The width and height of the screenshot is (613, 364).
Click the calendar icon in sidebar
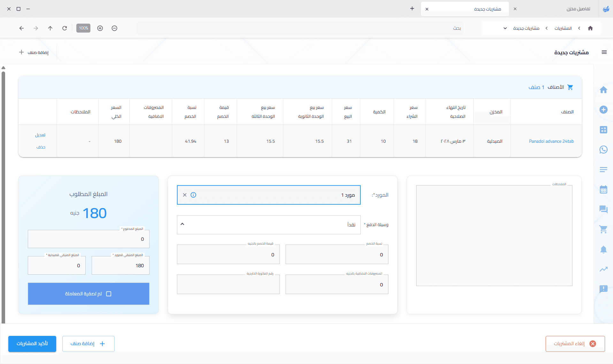pos(603,190)
